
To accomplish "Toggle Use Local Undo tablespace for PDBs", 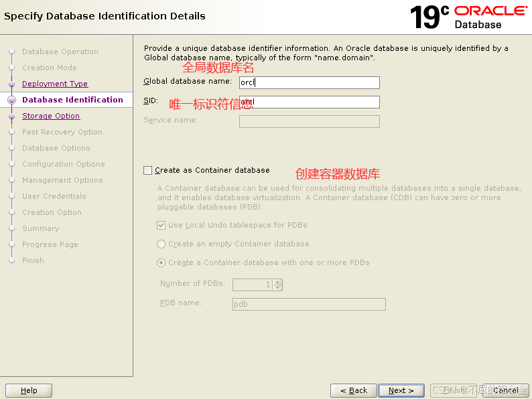I will (x=161, y=225).
